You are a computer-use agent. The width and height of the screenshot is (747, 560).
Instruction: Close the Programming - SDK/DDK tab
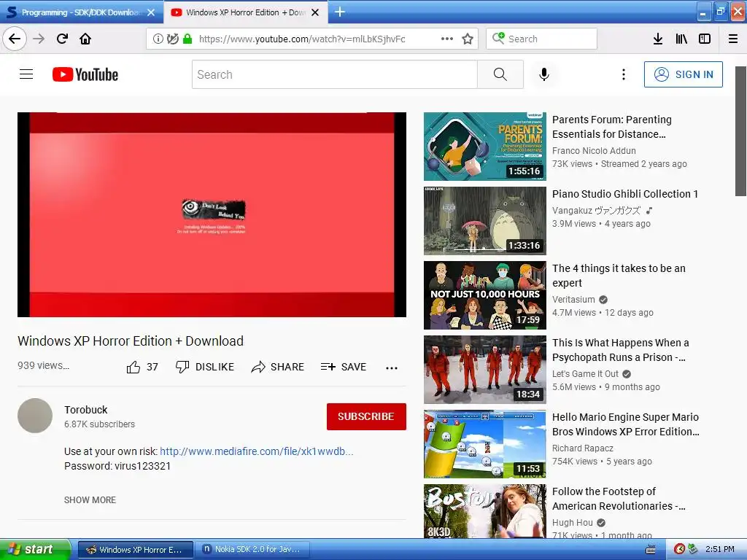(151, 12)
